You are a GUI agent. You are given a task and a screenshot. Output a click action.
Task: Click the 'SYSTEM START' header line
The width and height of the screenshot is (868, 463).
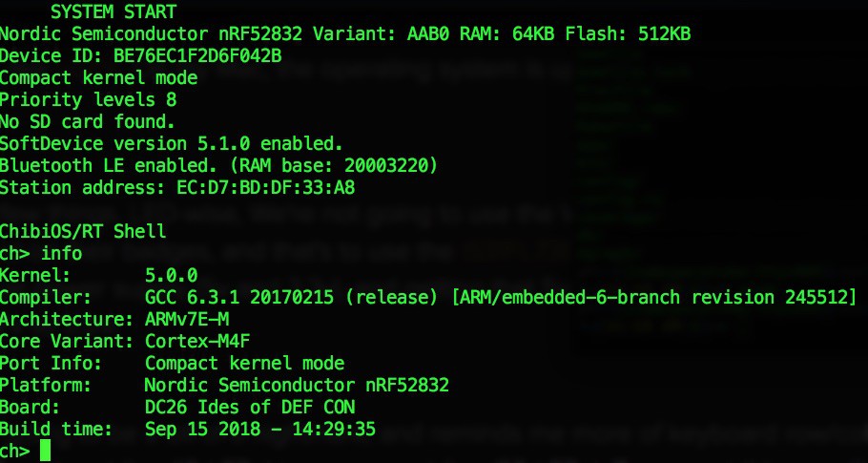(114, 11)
